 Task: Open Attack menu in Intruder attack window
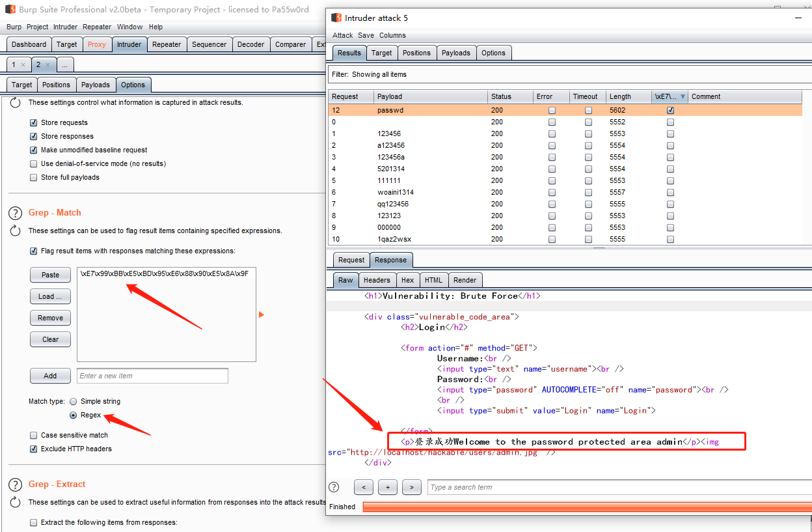click(342, 35)
